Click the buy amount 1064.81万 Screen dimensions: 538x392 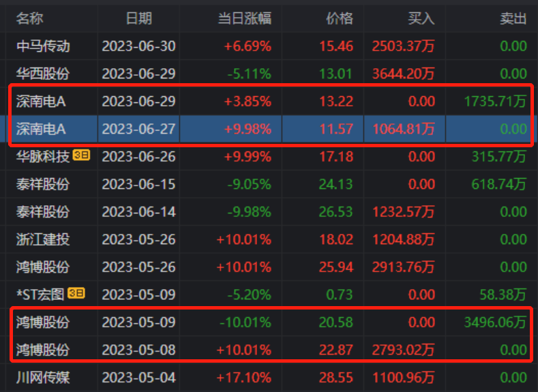404,129
